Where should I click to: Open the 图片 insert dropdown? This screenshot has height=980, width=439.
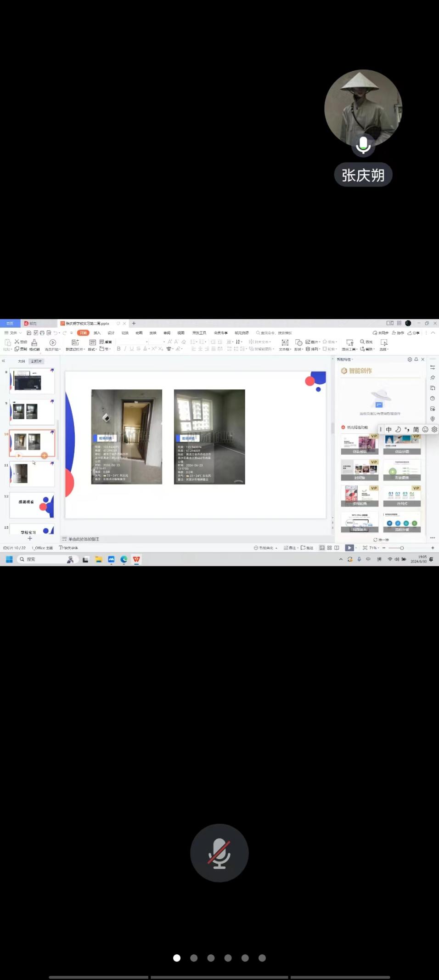(314, 342)
